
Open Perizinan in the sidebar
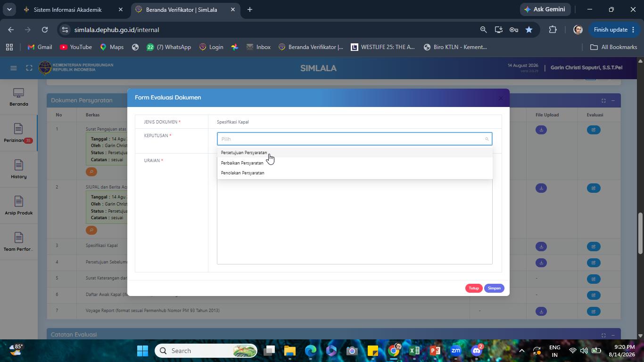(x=18, y=133)
